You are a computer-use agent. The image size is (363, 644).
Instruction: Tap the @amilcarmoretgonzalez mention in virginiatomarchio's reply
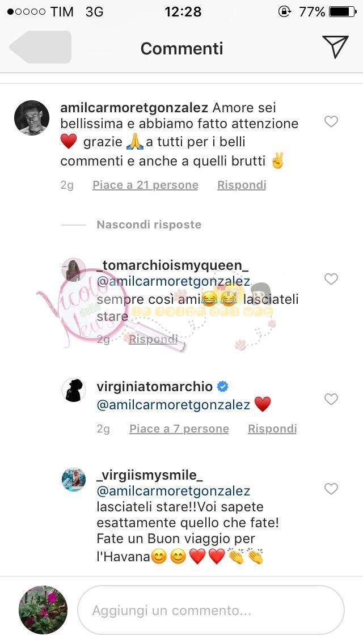tap(174, 405)
